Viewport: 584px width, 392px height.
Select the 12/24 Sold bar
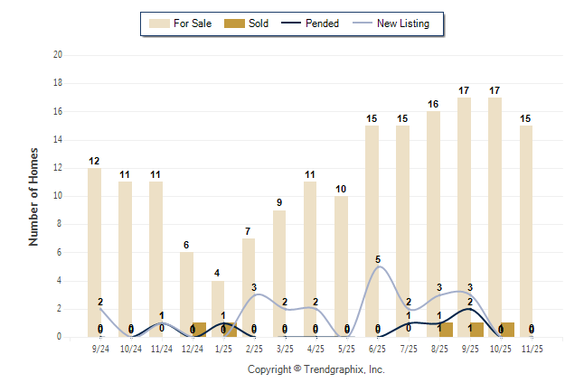200,330
